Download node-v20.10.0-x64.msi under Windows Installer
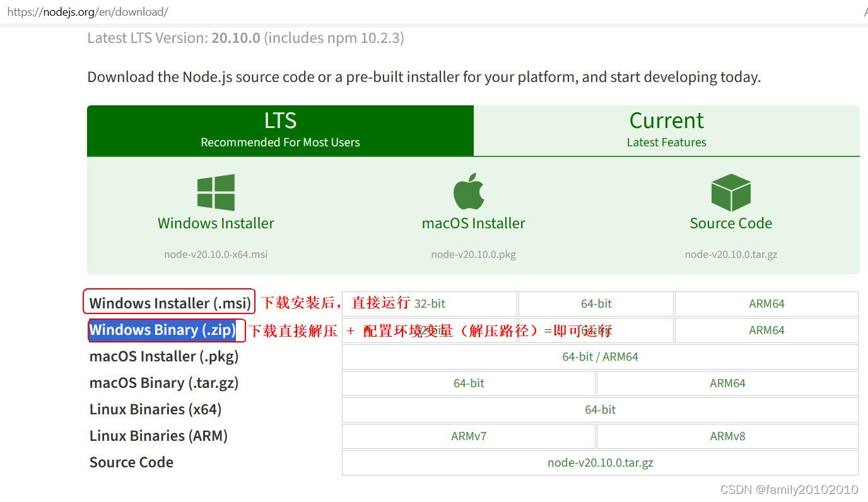The image size is (868, 502). [216, 254]
